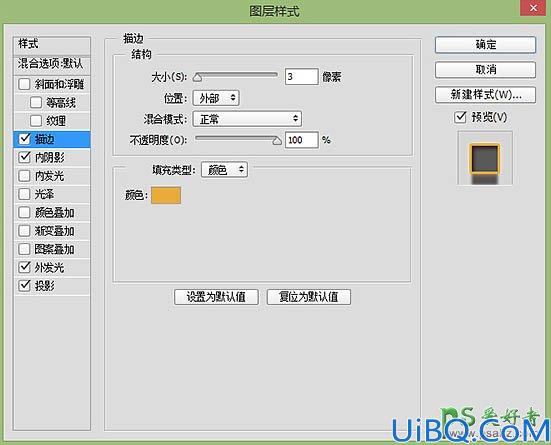The width and height of the screenshot is (551, 445).
Task: Enable the 等高线 checkbox
Action: (x=36, y=102)
